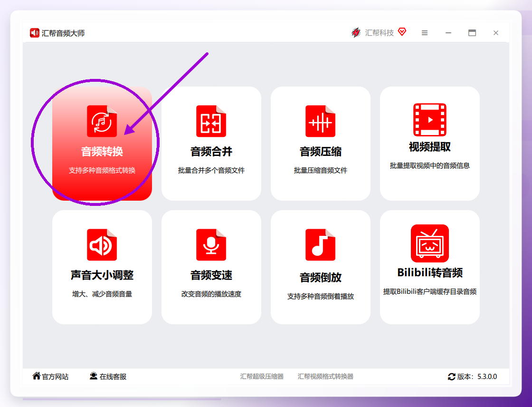The height and width of the screenshot is (407, 532).
Task: Open the 在线客服 link
Action: tap(113, 377)
